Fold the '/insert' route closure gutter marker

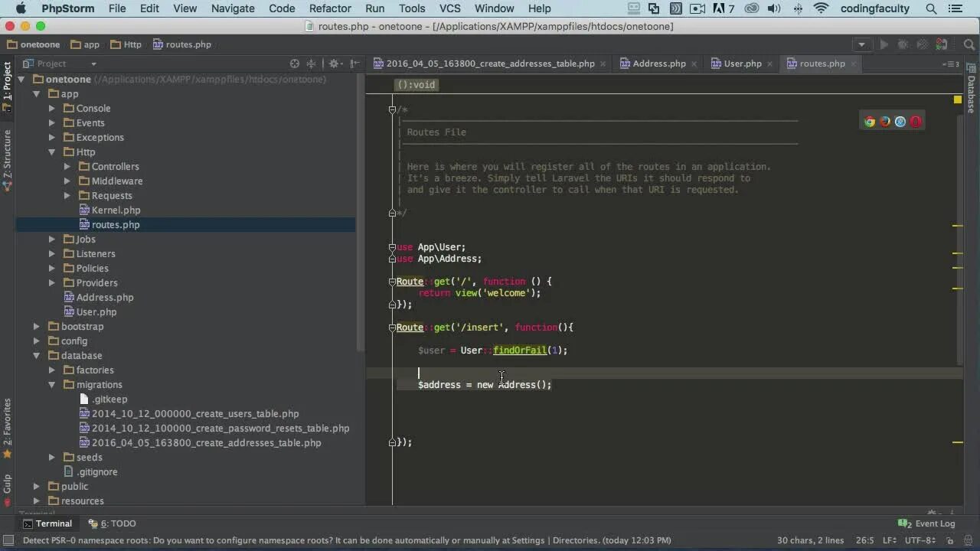(391, 328)
